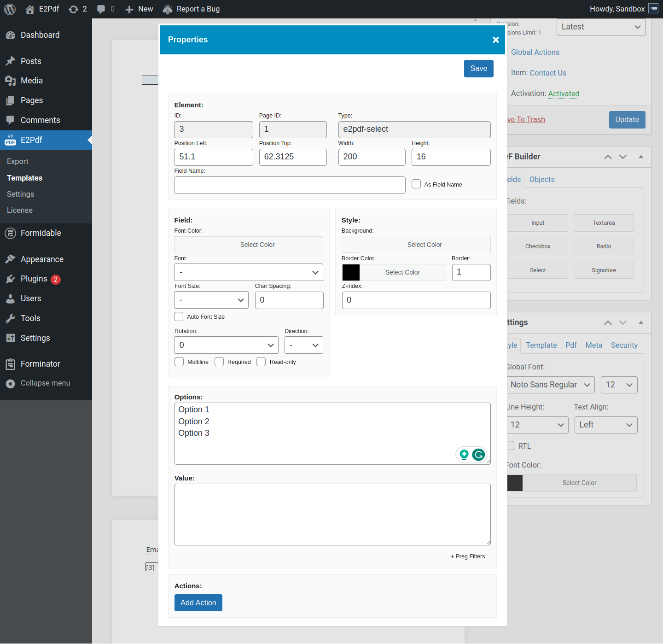Screen dimensions: 663x644
Task: Expand the Rotation dropdown
Action: point(226,345)
